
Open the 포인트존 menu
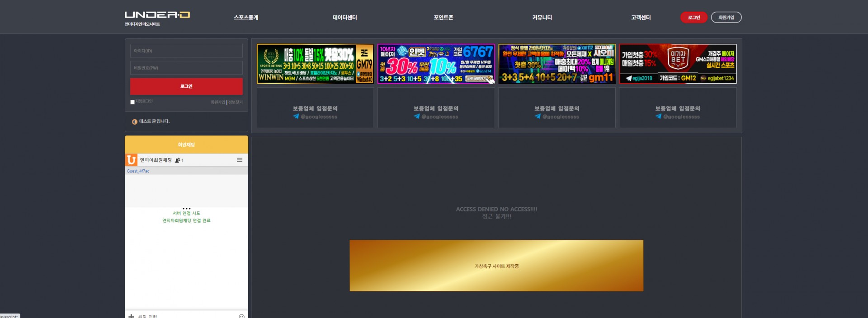(443, 18)
